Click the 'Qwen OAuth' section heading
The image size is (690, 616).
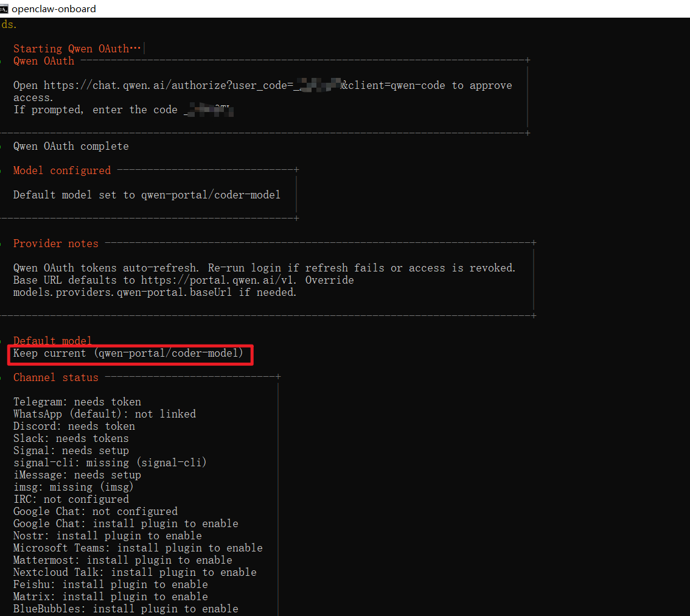point(44,61)
